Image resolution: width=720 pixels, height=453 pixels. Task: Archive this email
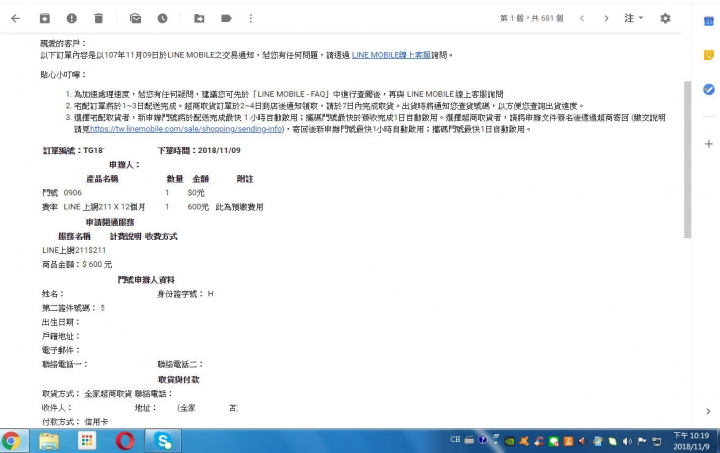tap(45, 18)
